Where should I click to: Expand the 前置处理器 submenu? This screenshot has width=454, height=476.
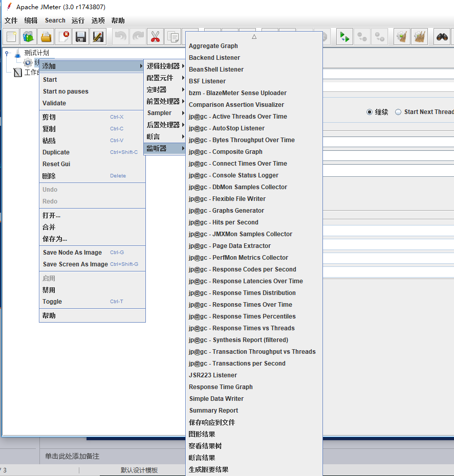(x=164, y=101)
